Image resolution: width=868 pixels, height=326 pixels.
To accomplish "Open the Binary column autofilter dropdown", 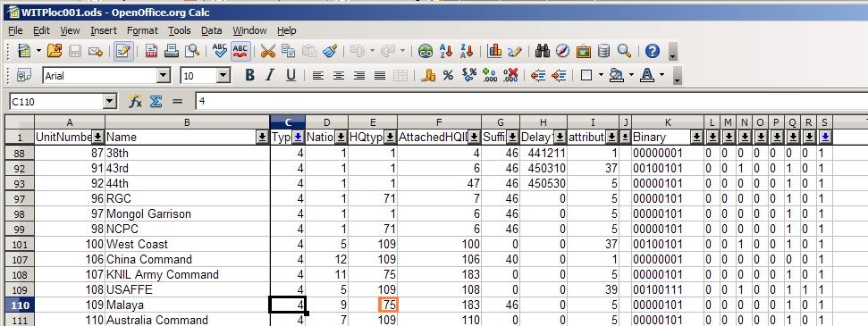I will pyautogui.click(x=697, y=137).
